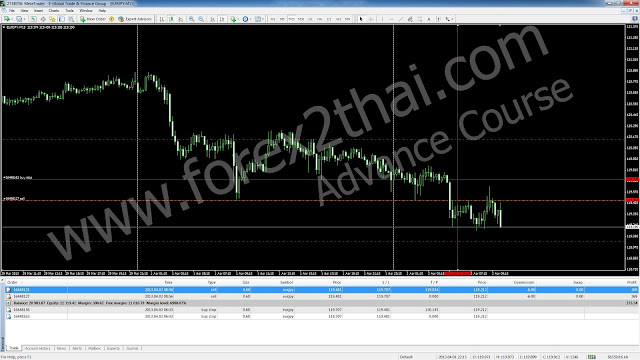640x360 pixels.
Task: Toggle the Market Watch window icon
Action: tap(34, 19)
